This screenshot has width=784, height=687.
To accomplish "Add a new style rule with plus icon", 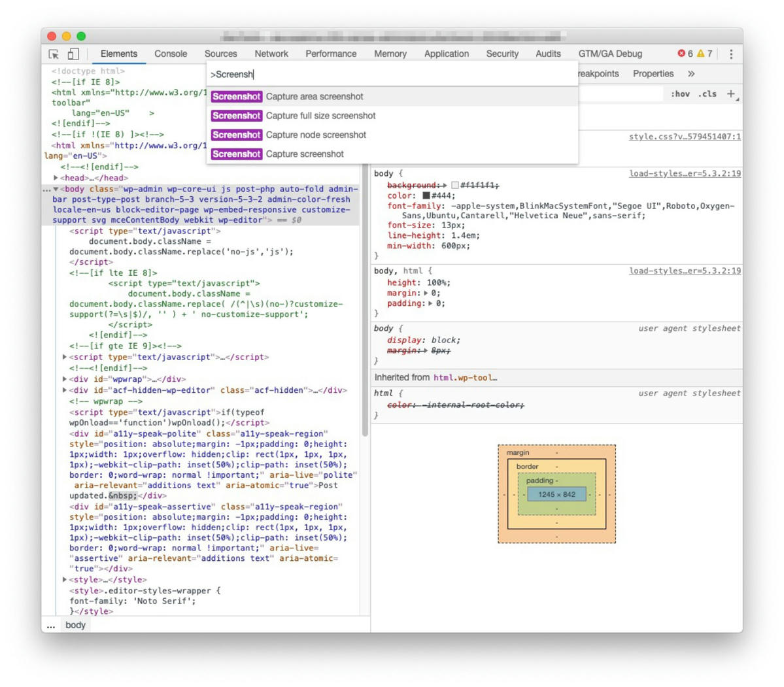I will point(731,94).
